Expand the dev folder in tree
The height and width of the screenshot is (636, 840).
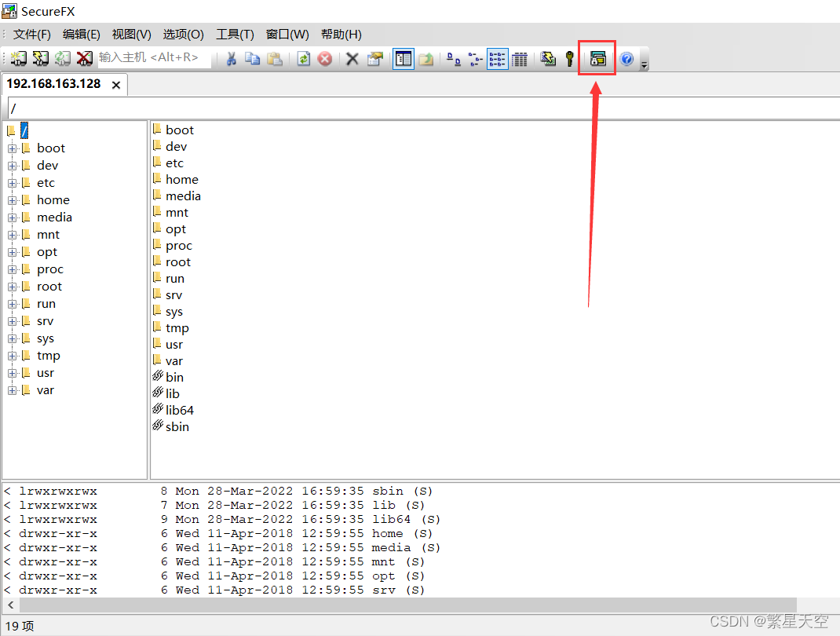[x=12, y=166]
